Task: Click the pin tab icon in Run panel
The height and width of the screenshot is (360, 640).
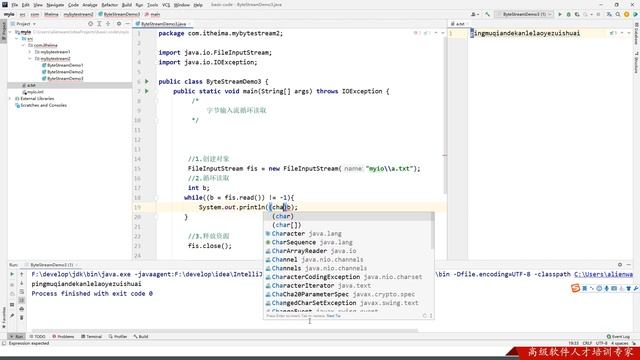Action: pos(12,316)
